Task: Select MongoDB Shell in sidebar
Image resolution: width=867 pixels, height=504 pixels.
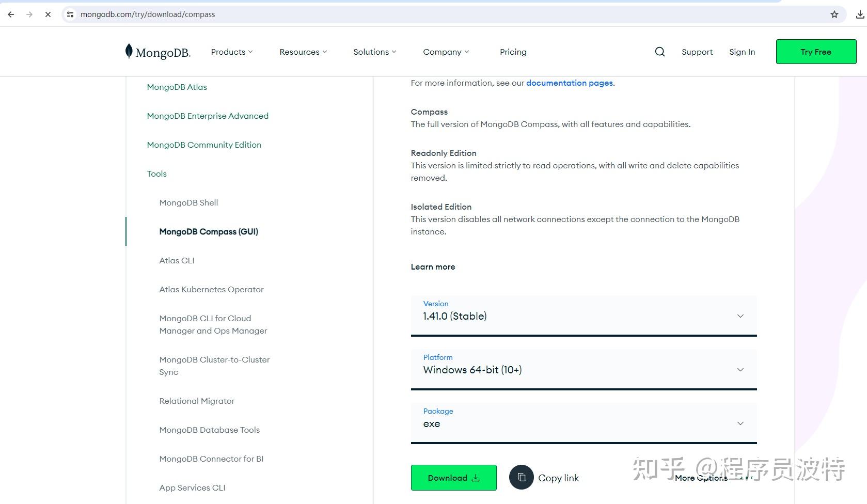Action: tap(188, 202)
